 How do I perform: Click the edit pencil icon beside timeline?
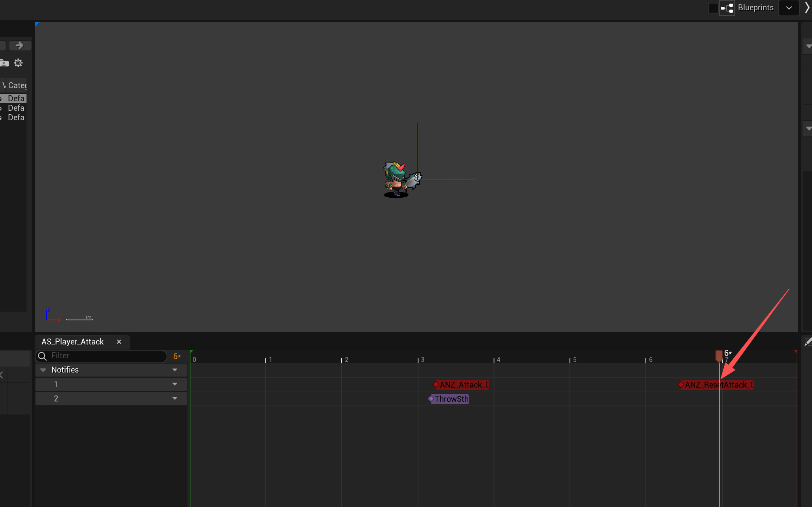(x=808, y=342)
